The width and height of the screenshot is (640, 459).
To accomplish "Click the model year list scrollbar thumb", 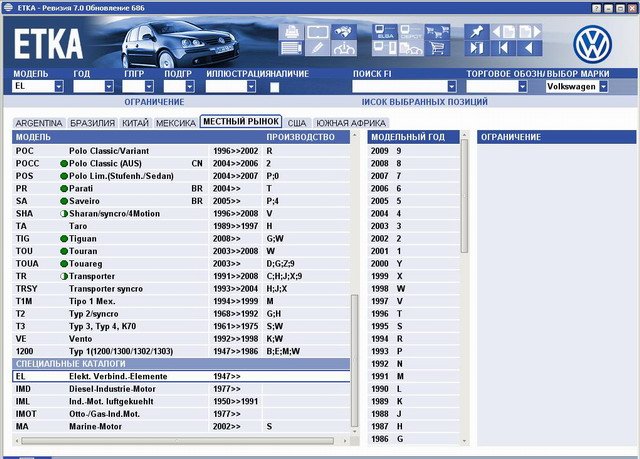I will tap(464, 196).
